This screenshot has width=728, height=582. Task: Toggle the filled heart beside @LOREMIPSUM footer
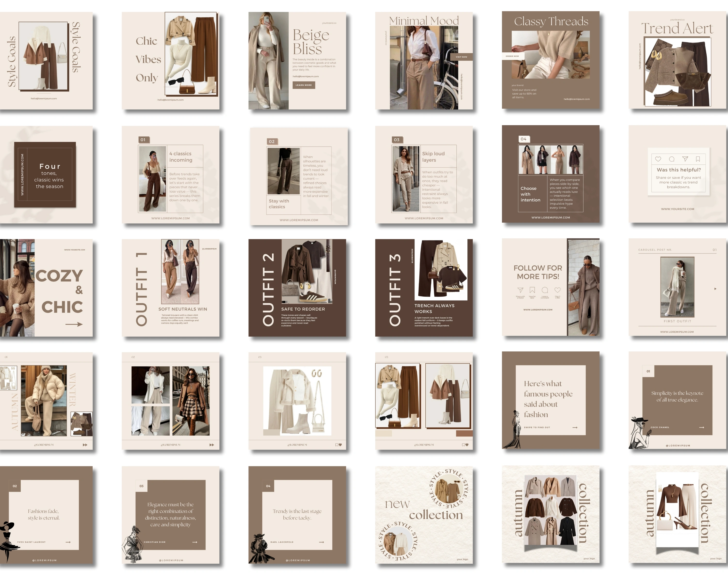340,445
